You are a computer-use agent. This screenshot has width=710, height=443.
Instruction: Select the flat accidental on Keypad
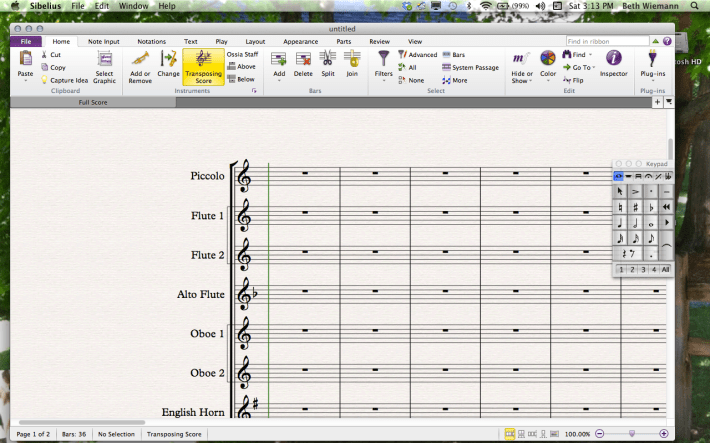[651, 206]
